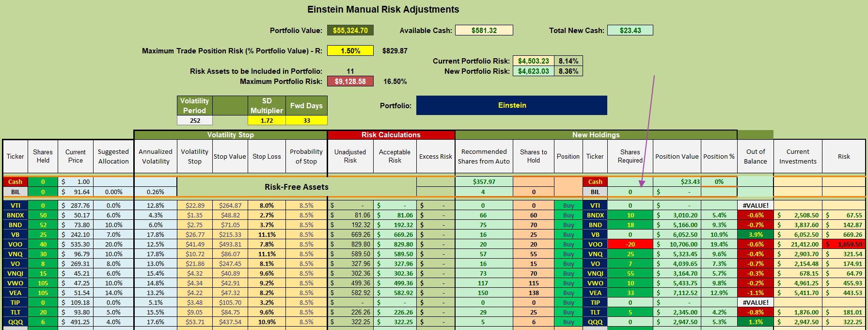Select VB out of balance 3.9% cell
868x330 pixels.
click(755, 234)
